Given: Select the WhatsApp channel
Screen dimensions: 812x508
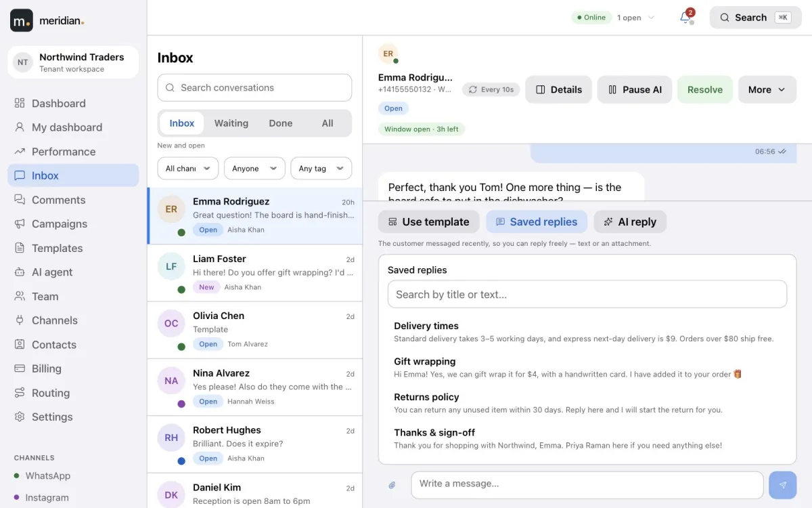Looking at the screenshot, I should coord(73,475).
